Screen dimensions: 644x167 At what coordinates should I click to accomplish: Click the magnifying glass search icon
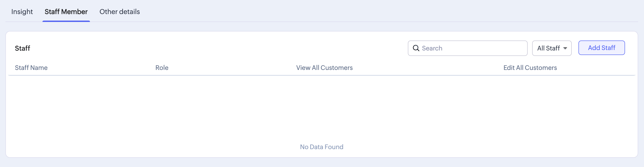click(x=416, y=48)
